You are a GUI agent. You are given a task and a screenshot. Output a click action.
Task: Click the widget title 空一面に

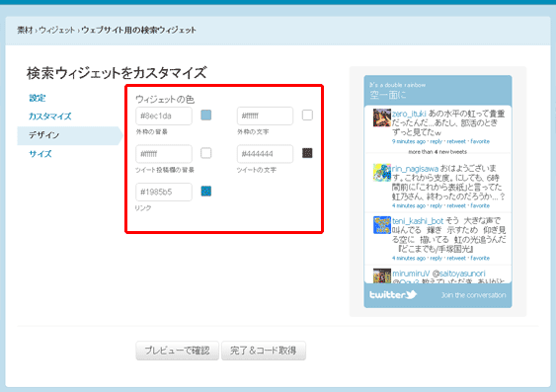(x=388, y=95)
